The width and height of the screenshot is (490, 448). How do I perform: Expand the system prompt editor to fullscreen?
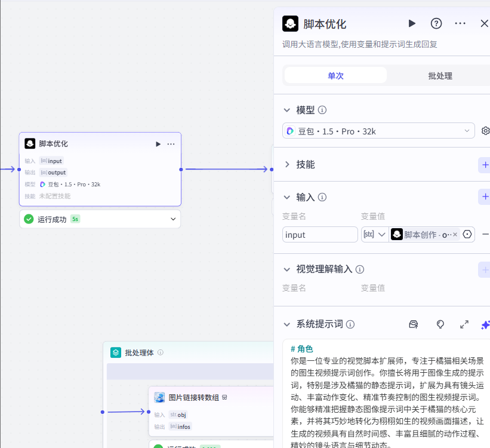pyautogui.click(x=464, y=324)
